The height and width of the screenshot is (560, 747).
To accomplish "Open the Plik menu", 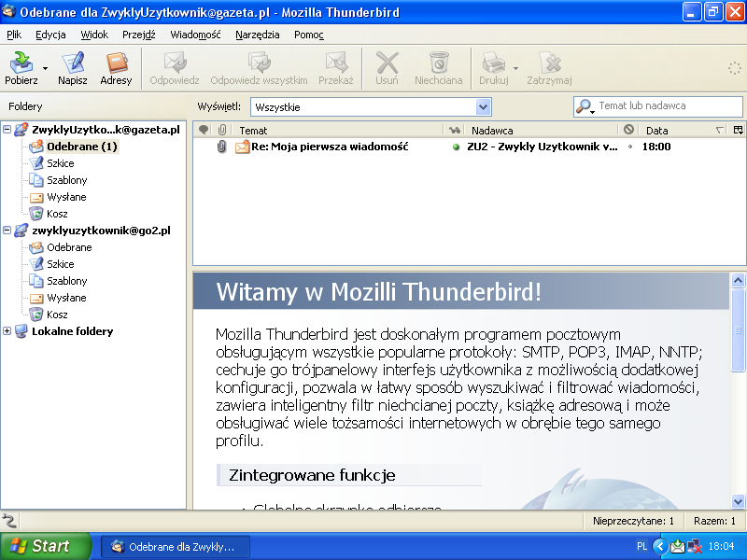I will coord(14,35).
